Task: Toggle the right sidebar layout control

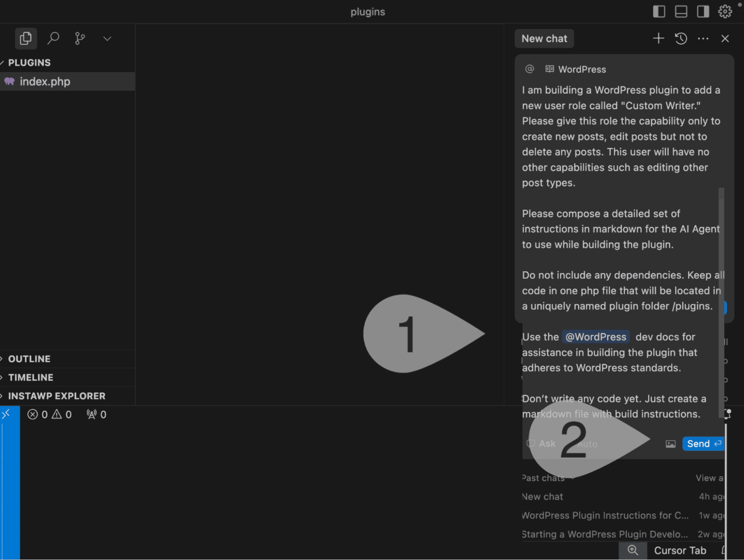Action: [702, 11]
